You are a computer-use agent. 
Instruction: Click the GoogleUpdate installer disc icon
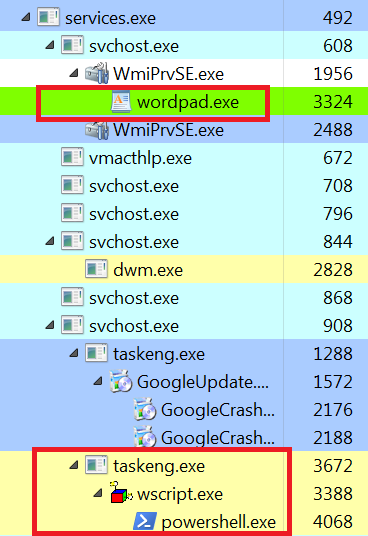click(x=121, y=381)
